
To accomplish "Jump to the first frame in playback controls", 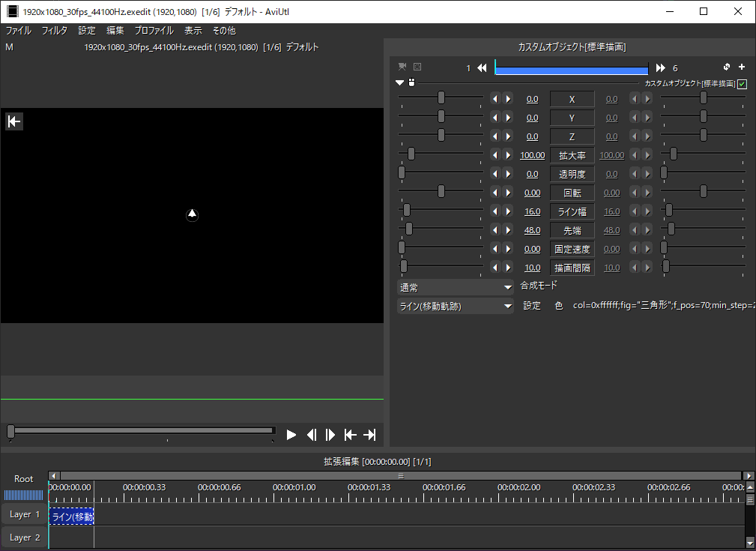I will pos(350,435).
